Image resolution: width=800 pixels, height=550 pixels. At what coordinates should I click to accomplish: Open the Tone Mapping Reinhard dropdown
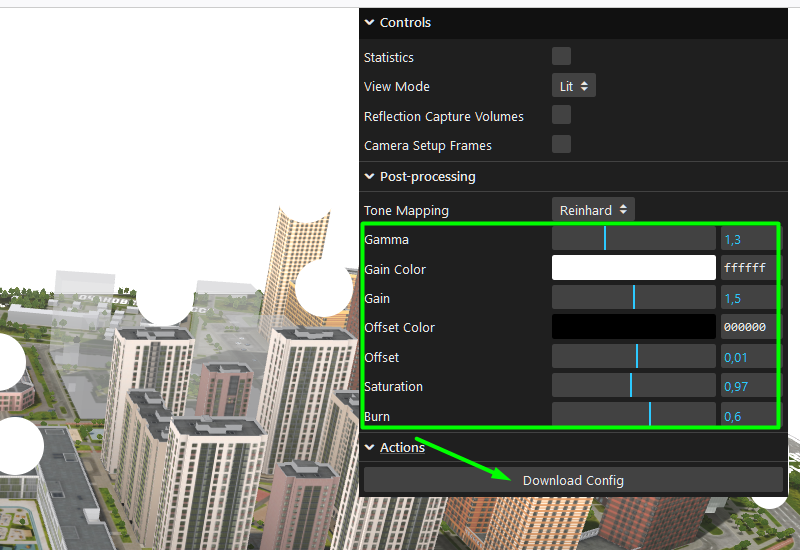point(593,210)
